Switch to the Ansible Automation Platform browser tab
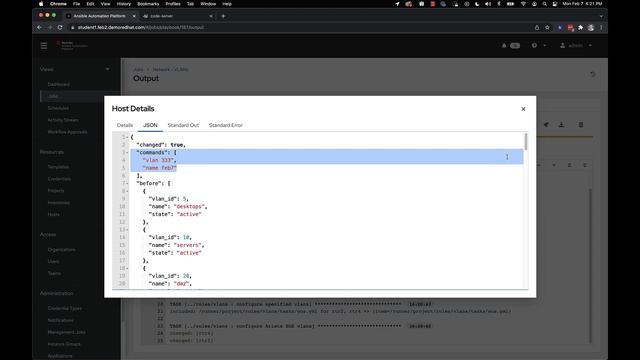Viewport: 640px width, 360px height. click(x=101, y=16)
